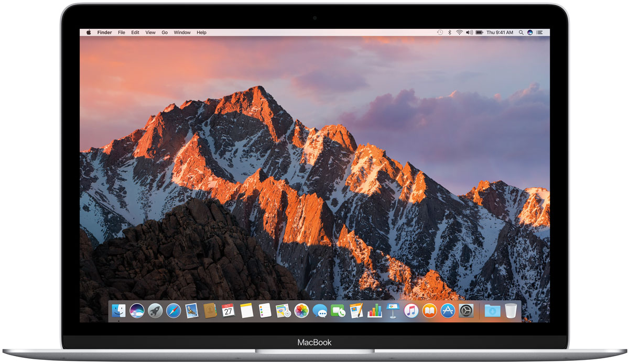Image resolution: width=629 pixels, height=364 pixels.
Task: Open the Finder menu
Action: 105,32
